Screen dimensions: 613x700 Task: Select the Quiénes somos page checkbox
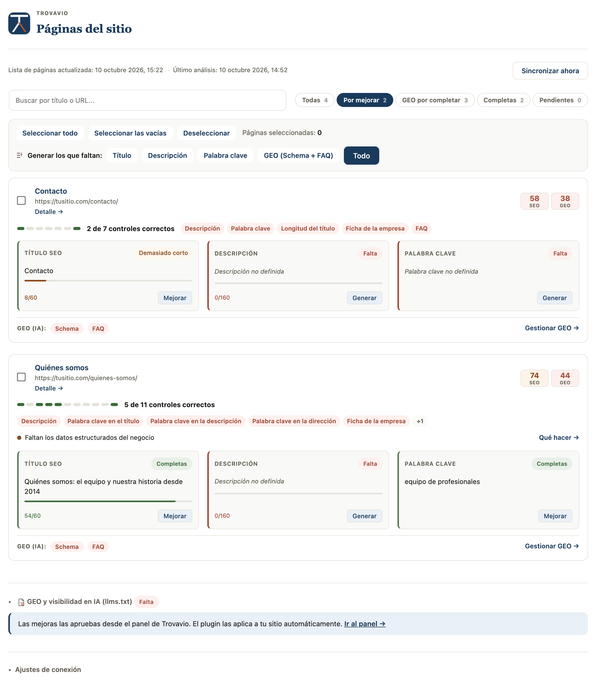coord(21,377)
